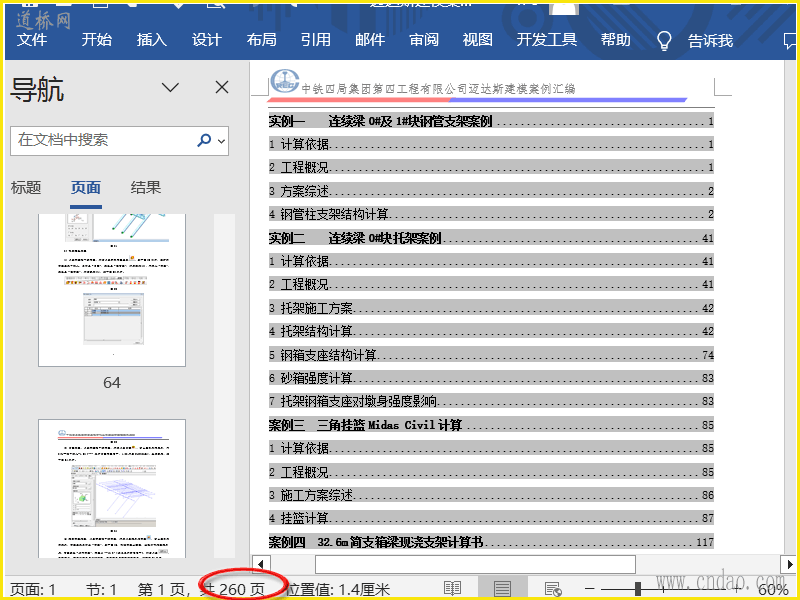Click the 节: 1 status bar item
Viewport: 800px width, 600px height.
click(102, 590)
